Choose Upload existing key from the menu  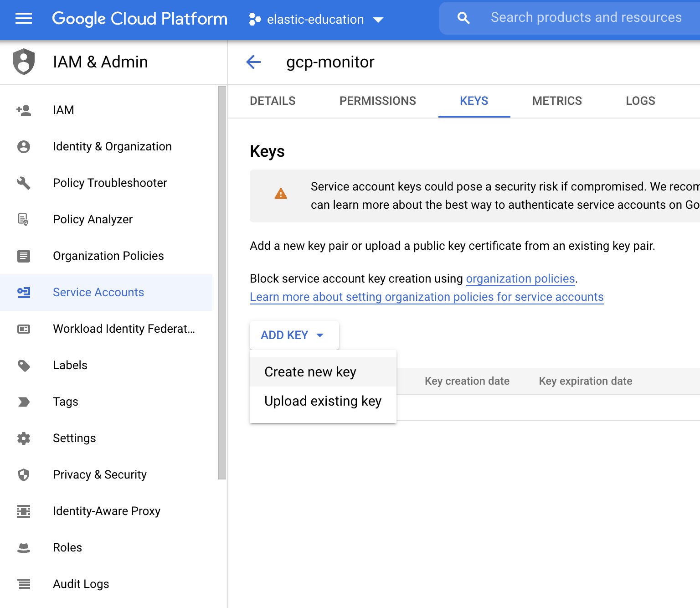pos(323,401)
